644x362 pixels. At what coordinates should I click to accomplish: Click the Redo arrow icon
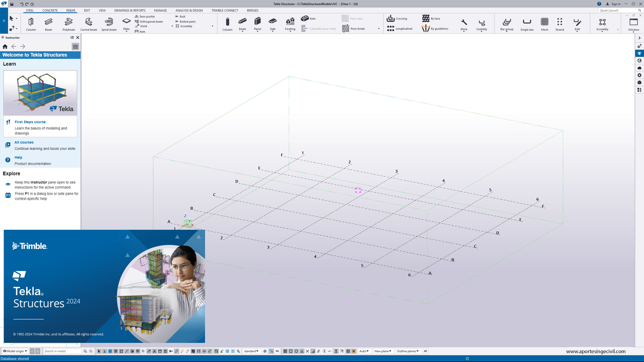click(x=27, y=4)
